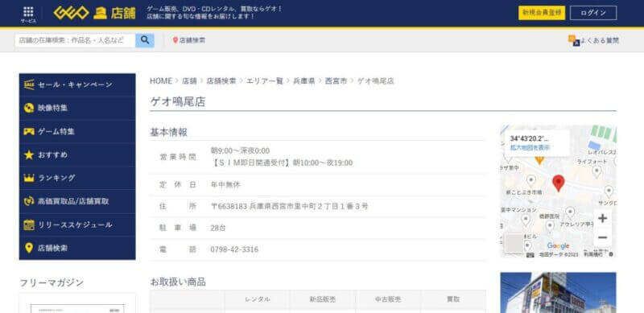Click the keyboard shortcuts icon on the map

pyautogui.click(x=530, y=255)
